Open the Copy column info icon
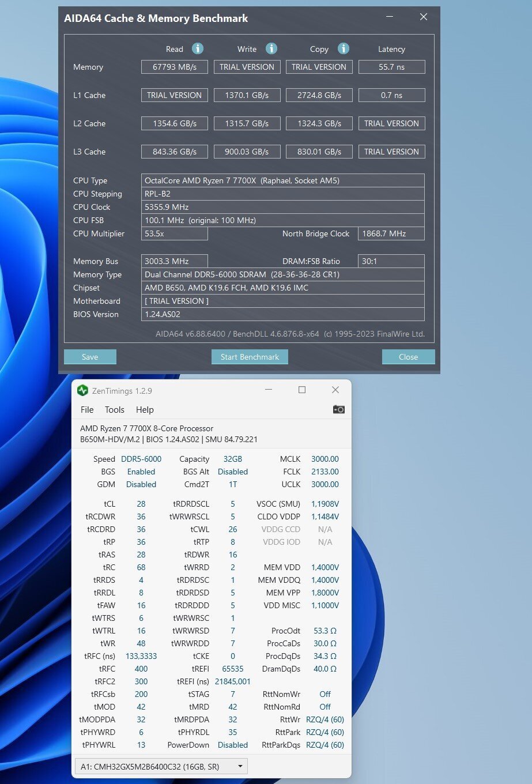The width and height of the screenshot is (532, 784). [x=343, y=48]
